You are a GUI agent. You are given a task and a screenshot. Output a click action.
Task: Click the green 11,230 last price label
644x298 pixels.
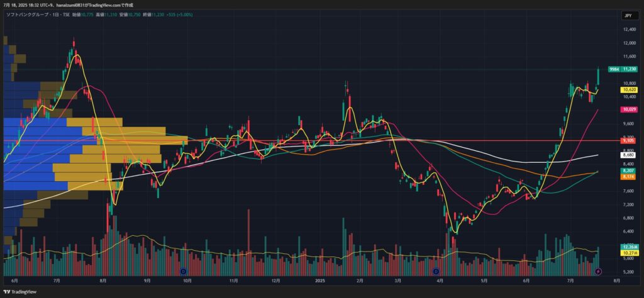tap(629, 69)
